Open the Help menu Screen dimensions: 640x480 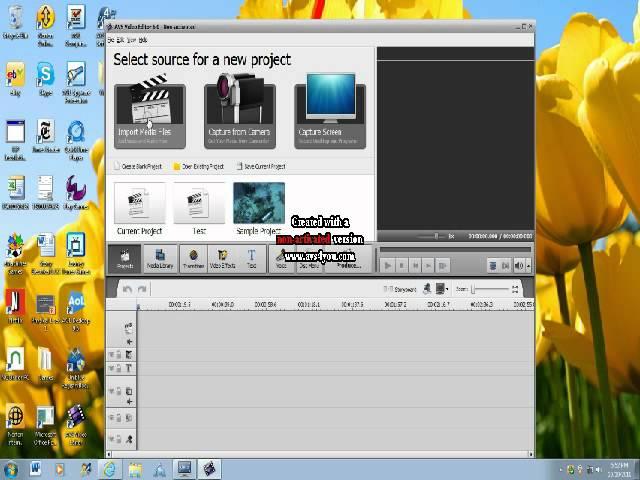(143, 40)
